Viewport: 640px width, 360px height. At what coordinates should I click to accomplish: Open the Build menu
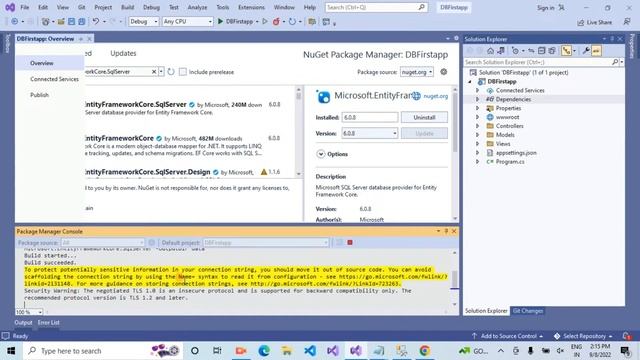pos(127,7)
